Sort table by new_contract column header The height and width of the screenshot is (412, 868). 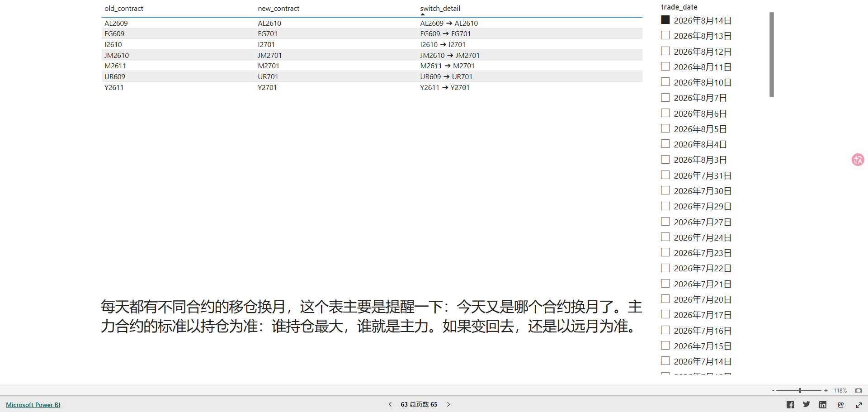(x=278, y=9)
